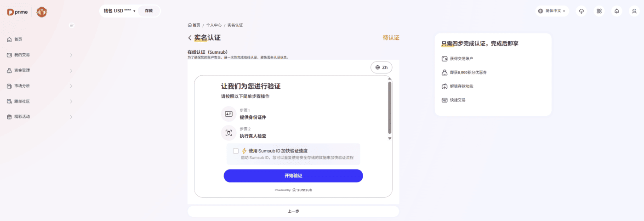Viewport: 644px width, 221px height.
Task: Click the 存款 deposit button
Action: point(149,11)
